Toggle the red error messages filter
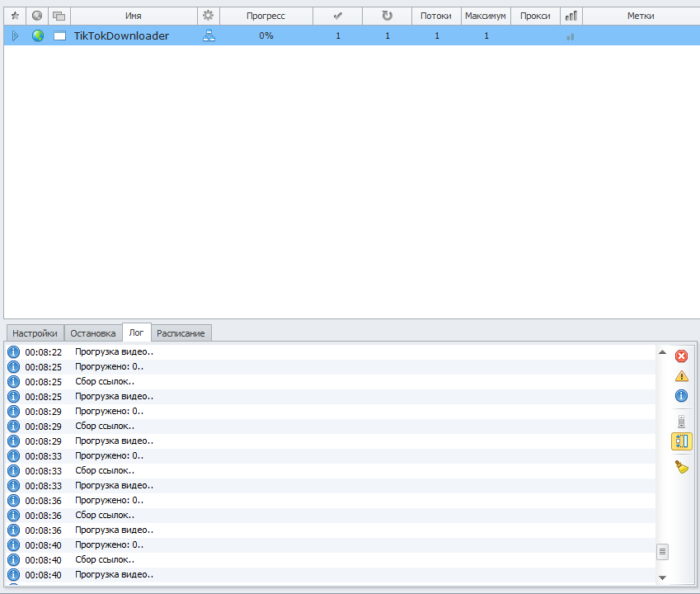 pos(681,356)
